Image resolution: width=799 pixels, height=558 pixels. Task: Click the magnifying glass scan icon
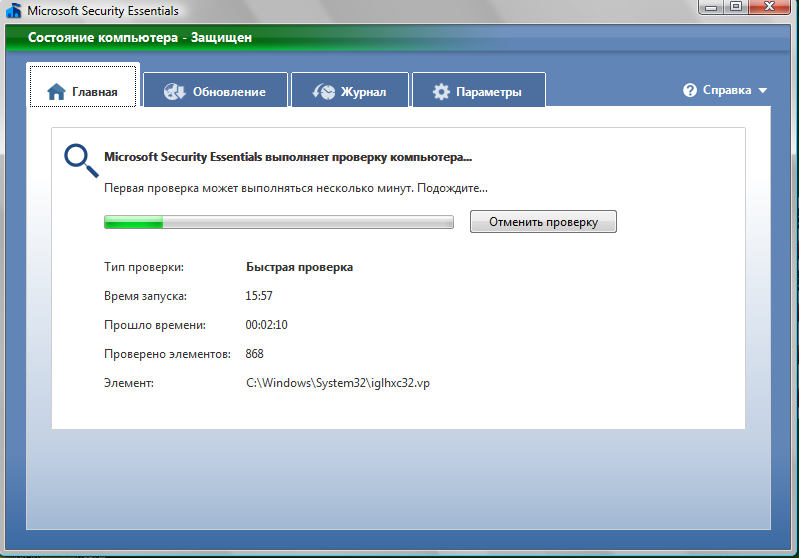pos(81,161)
